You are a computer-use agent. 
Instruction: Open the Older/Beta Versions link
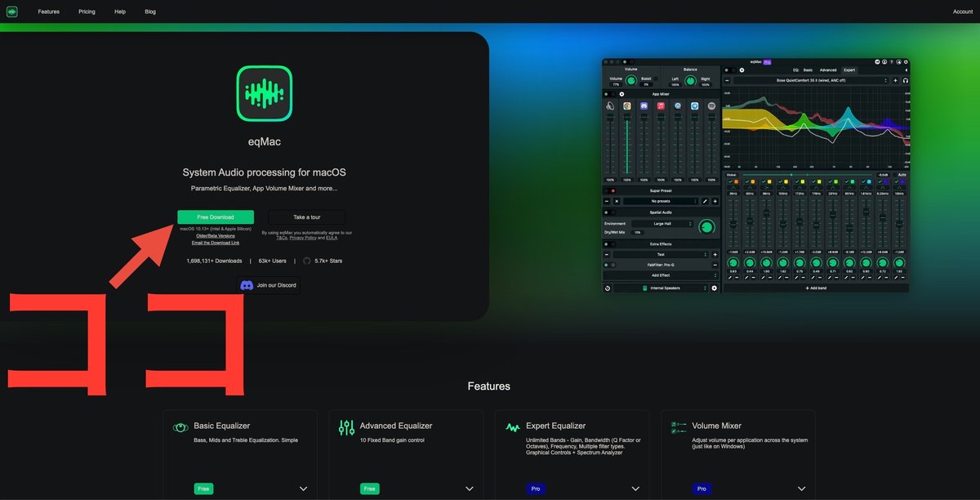click(215, 235)
